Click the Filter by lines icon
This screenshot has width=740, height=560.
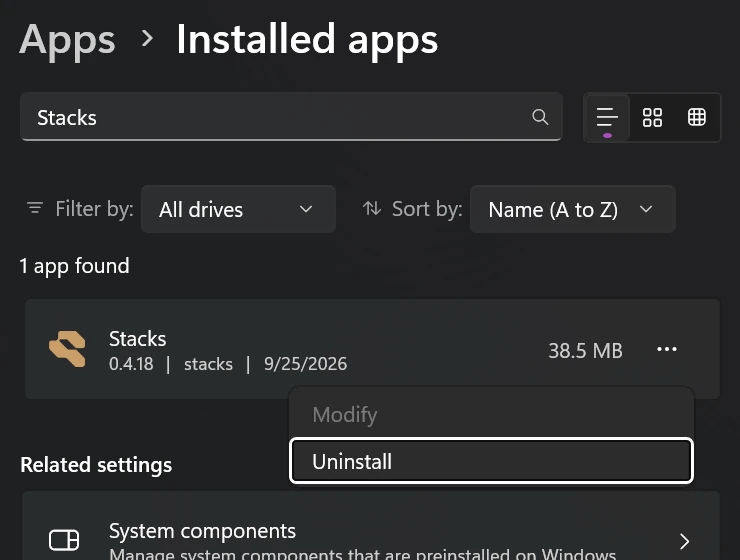[x=35, y=208]
